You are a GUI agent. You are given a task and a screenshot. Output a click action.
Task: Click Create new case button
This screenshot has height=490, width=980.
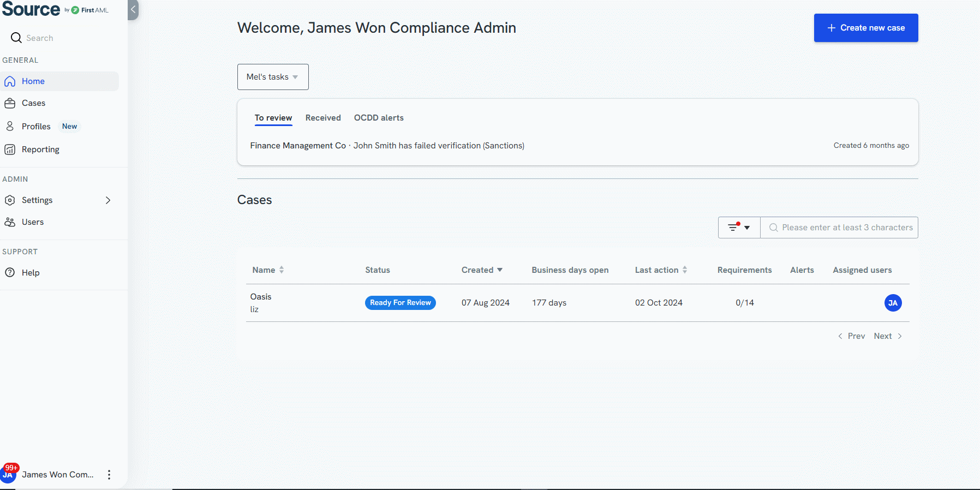[866, 28]
